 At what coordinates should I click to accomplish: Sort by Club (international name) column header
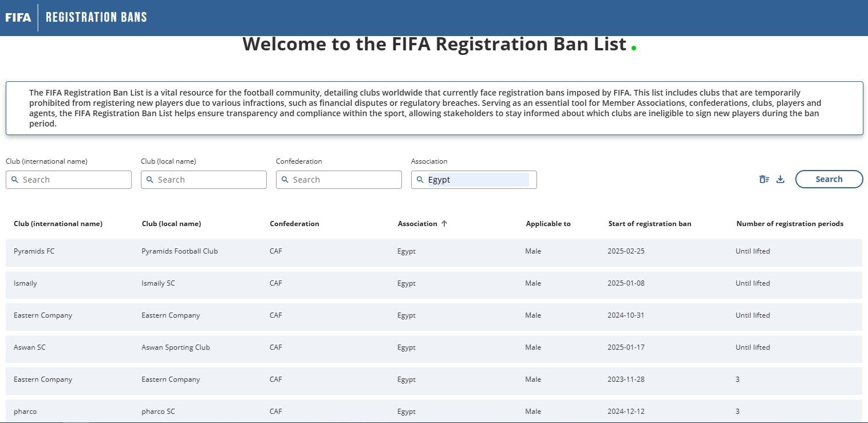tap(58, 224)
